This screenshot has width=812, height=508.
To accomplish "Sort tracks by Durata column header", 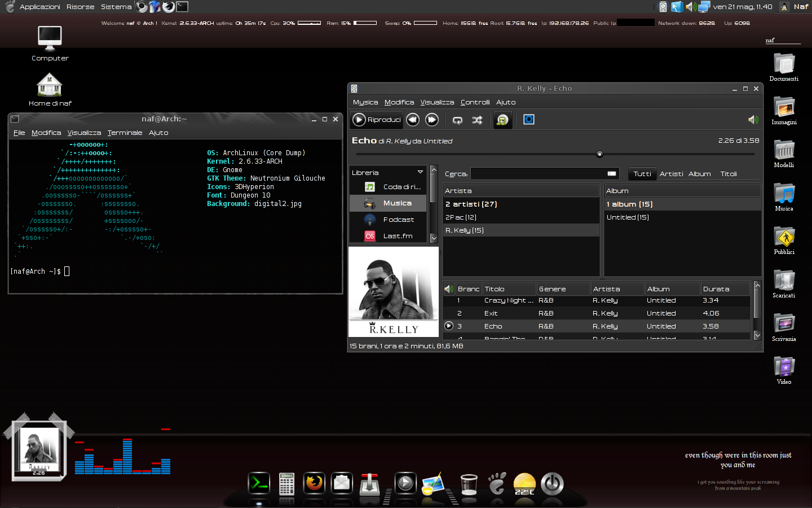I will (725, 289).
